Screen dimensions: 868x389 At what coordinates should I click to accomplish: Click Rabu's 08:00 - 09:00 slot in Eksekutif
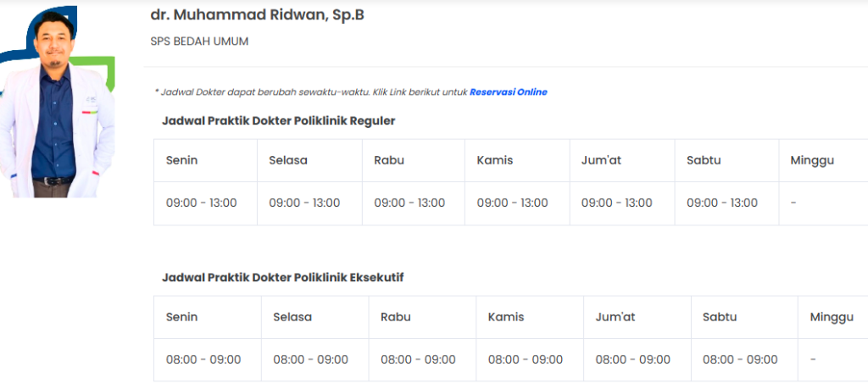click(x=418, y=360)
